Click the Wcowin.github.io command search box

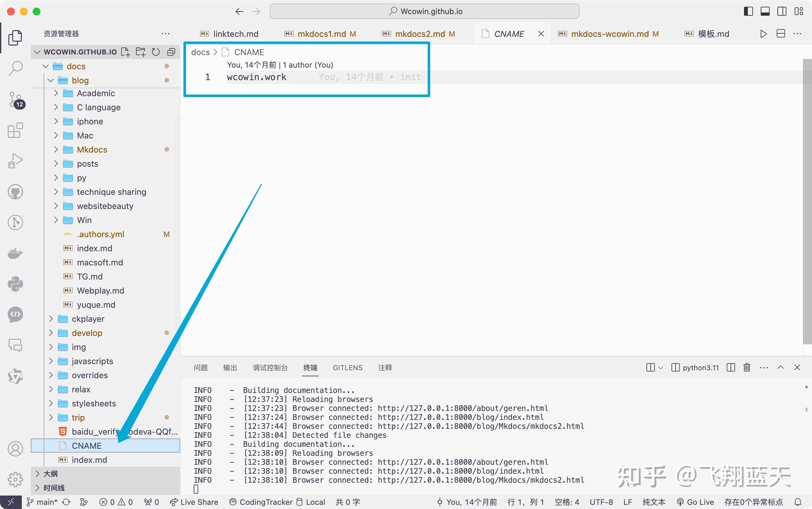[424, 12]
